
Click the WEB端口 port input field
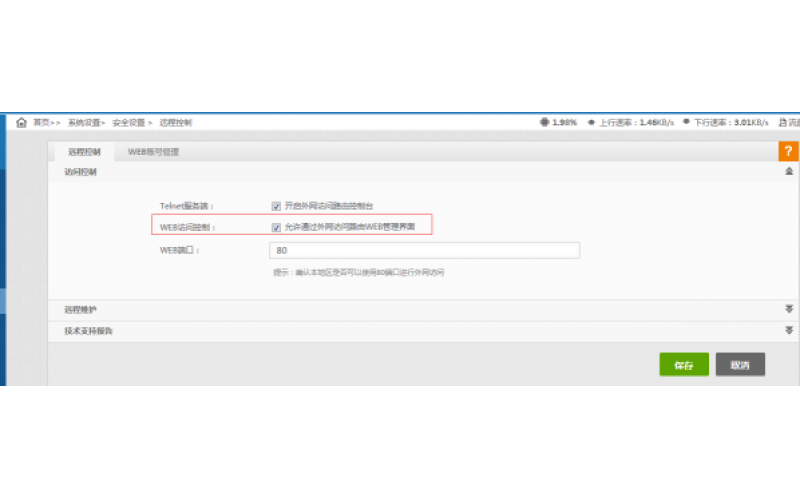(x=411, y=250)
